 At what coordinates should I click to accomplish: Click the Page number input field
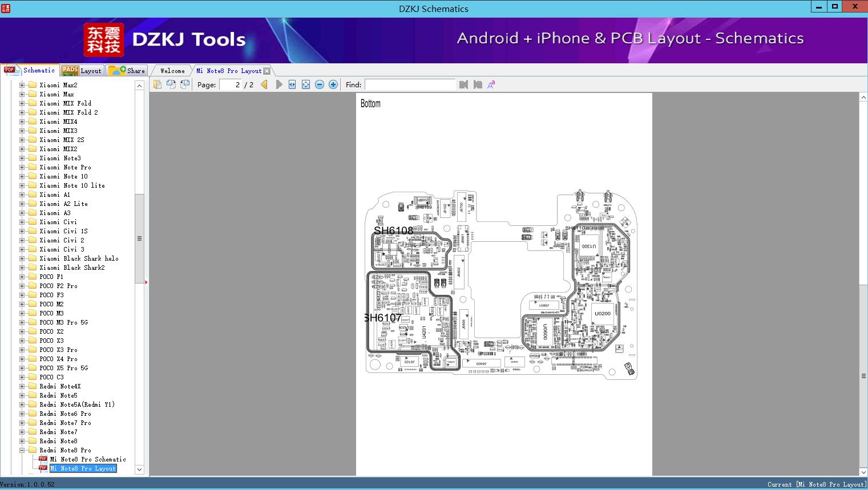(x=231, y=84)
